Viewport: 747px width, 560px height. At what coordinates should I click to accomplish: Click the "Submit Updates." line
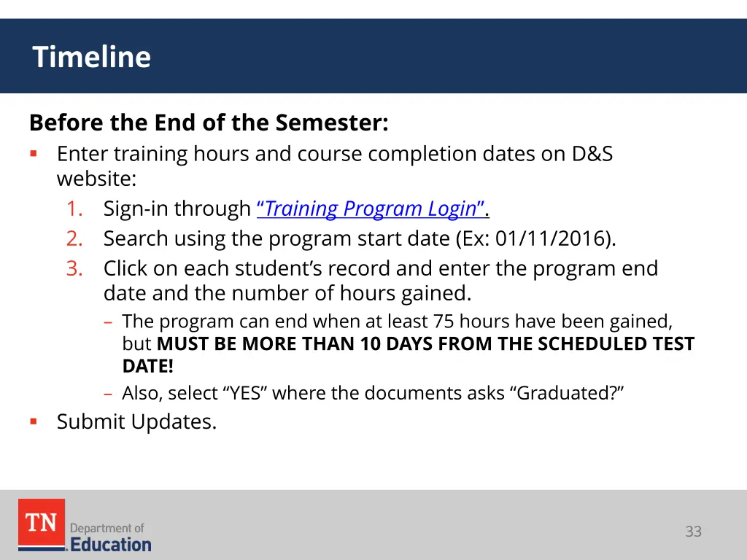coord(136,421)
